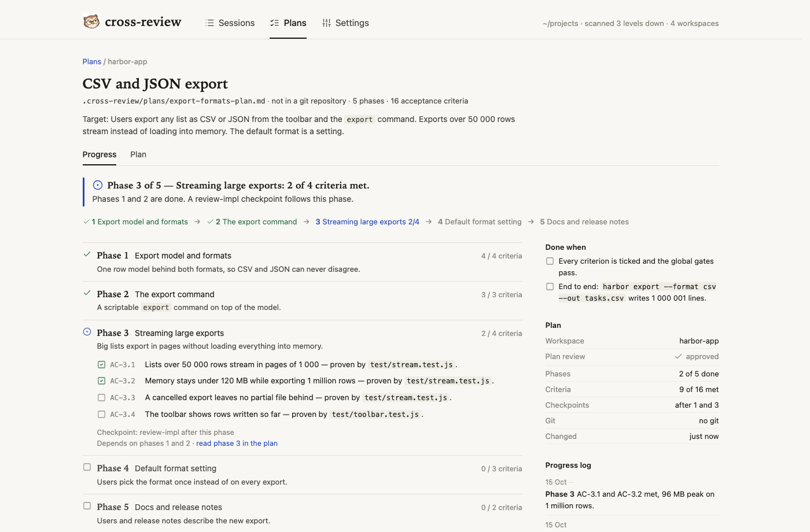The height and width of the screenshot is (532, 810).
Task: Open 'read phase 3 in the plan' link
Action: (237, 444)
